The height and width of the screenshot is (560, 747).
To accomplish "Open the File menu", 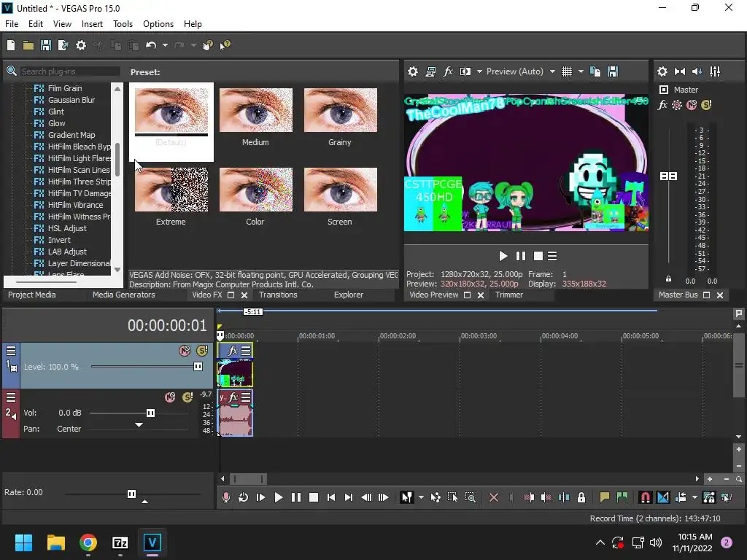I will pyautogui.click(x=12, y=24).
